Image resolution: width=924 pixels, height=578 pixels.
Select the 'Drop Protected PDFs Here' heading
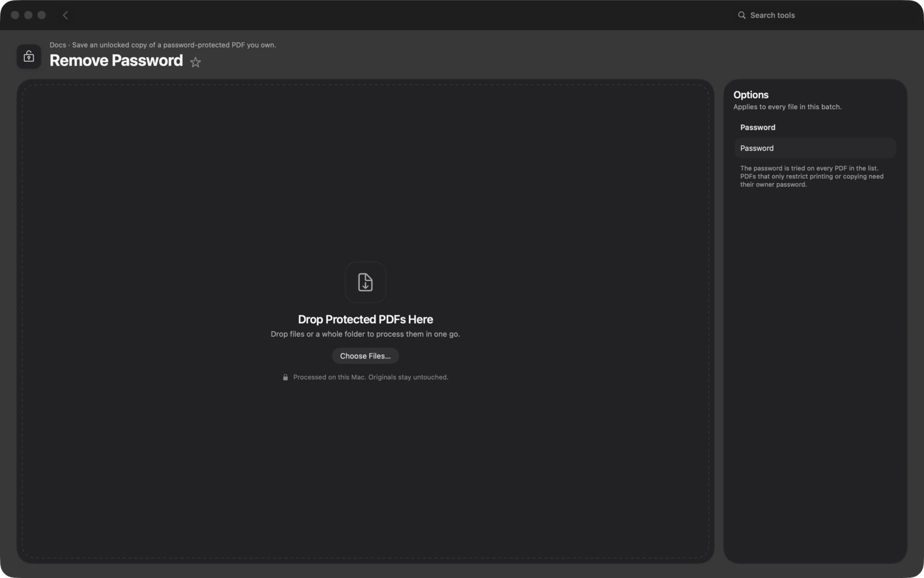(366, 319)
